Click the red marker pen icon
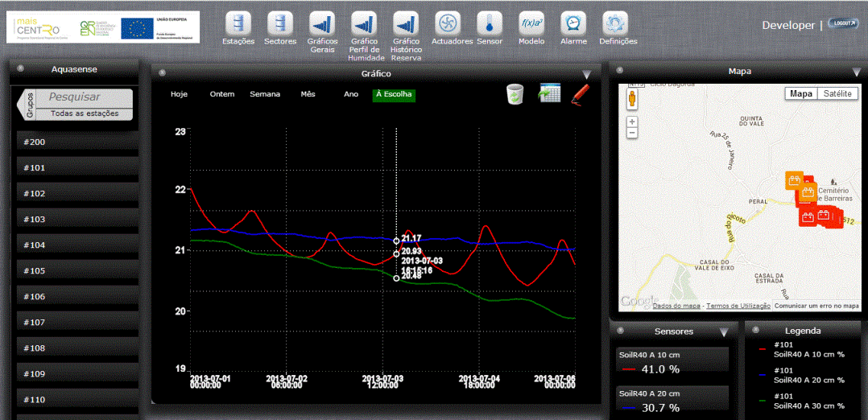The height and width of the screenshot is (420, 868). [x=580, y=94]
